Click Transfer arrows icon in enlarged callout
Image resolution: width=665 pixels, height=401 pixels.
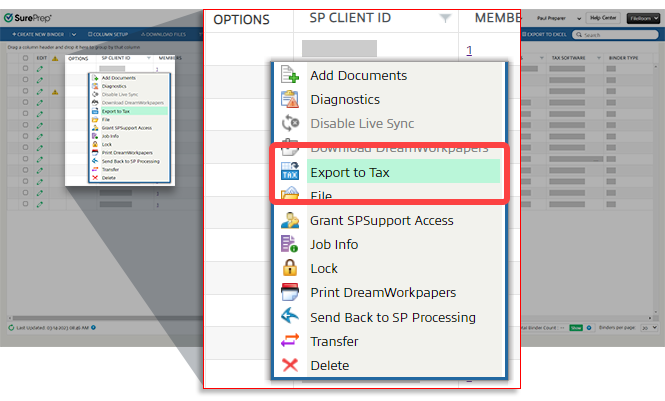(x=290, y=340)
